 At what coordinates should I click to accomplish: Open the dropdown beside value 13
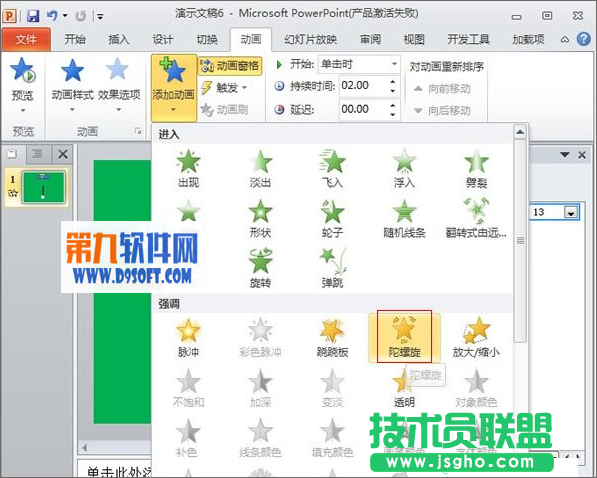pyautogui.click(x=571, y=213)
